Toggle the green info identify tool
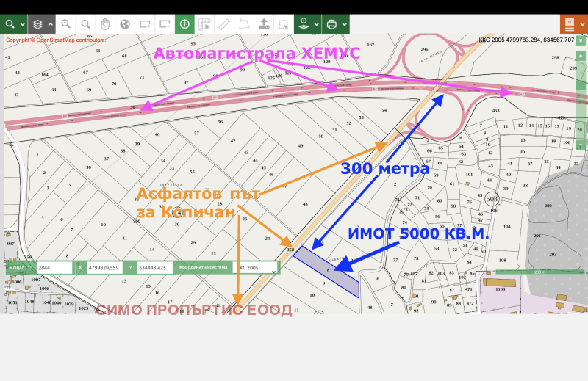The width and height of the screenshot is (588, 381). point(184,24)
